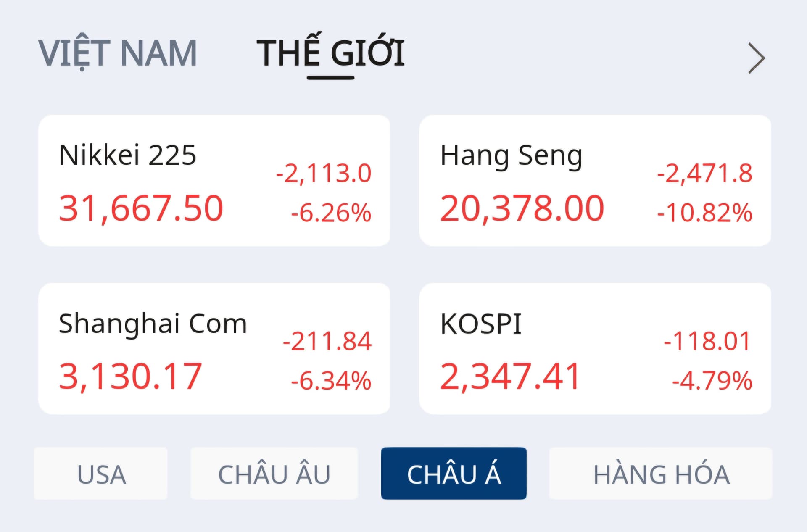Click the Hang Seng index name
807x532 pixels.
(x=511, y=156)
